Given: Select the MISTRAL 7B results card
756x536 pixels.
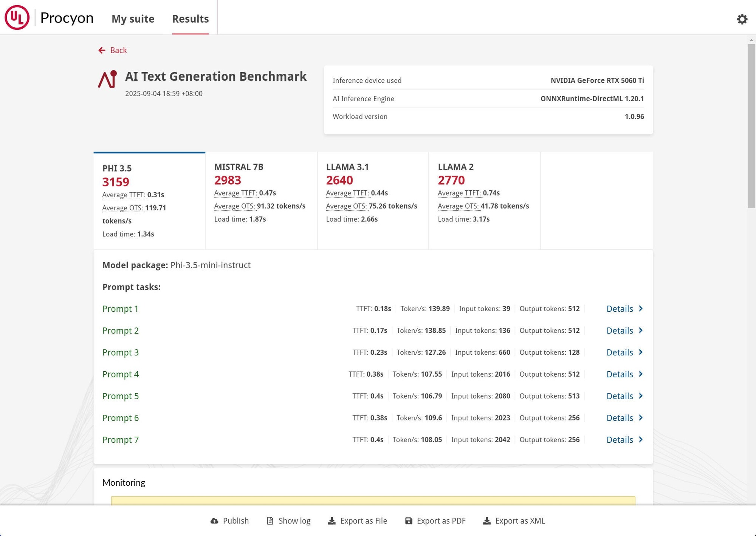Looking at the screenshot, I should pos(261,200).
